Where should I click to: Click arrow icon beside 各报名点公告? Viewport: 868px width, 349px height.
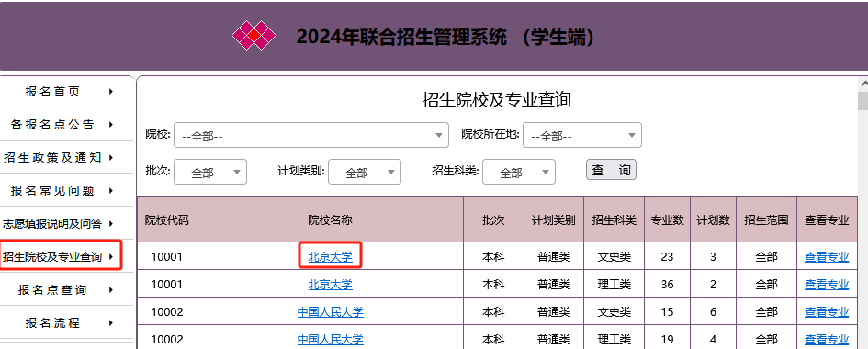111,124
